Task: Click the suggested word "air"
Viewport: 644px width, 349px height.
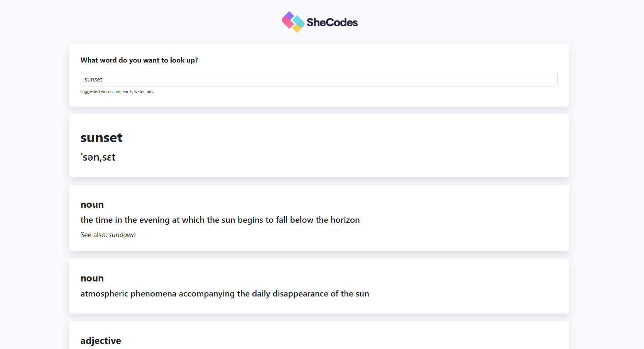Action: pos(149,92)
